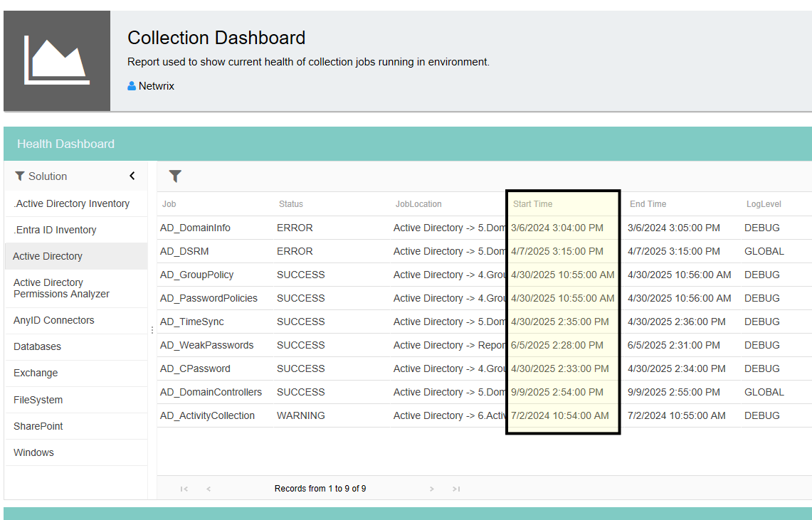Click the Collection Dashboard chart icon
Image resolution: width=812 pixels, height=520 pixels.
[57, 60]
